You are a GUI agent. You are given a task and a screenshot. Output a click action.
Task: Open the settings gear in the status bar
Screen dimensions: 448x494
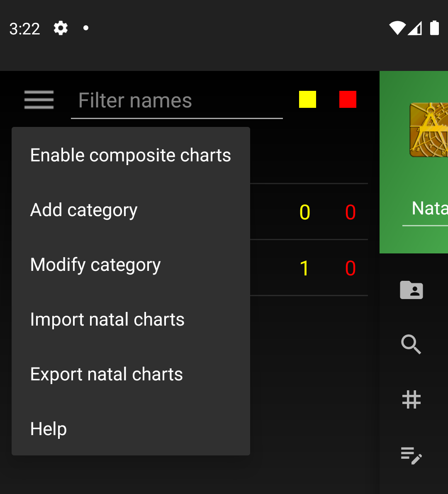tap(61, 28)
